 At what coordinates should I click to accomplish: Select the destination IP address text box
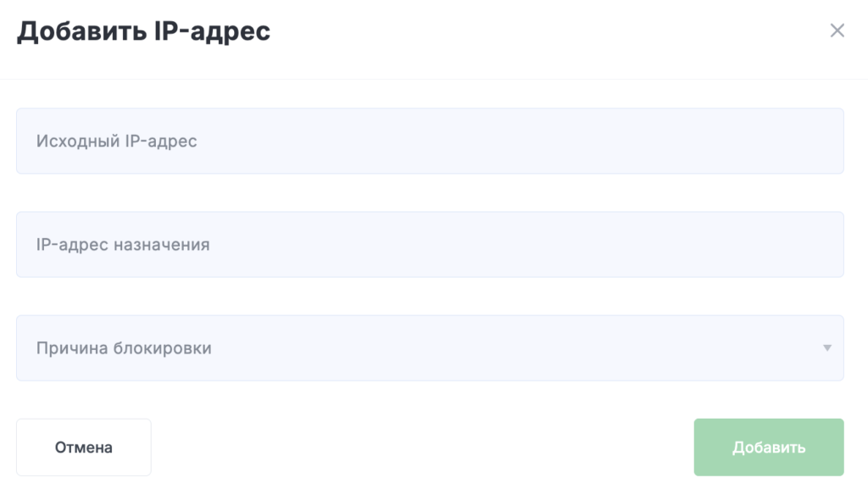[430, 245]
